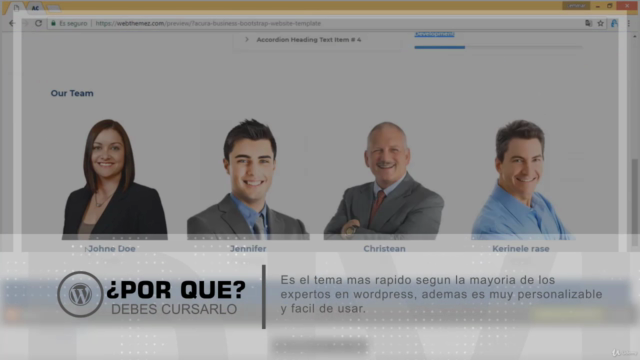Click the Development progress bar
This screenshot has width=640, height=360.
point(498,47)
